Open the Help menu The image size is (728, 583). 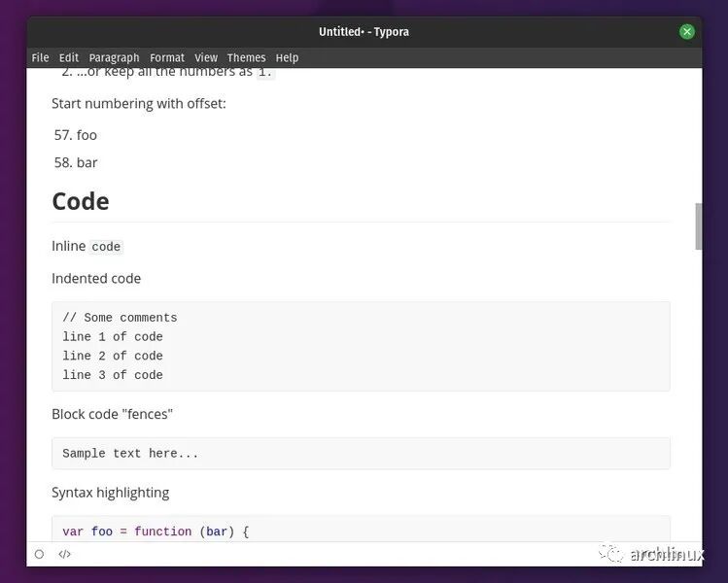[x=287, y=57]
